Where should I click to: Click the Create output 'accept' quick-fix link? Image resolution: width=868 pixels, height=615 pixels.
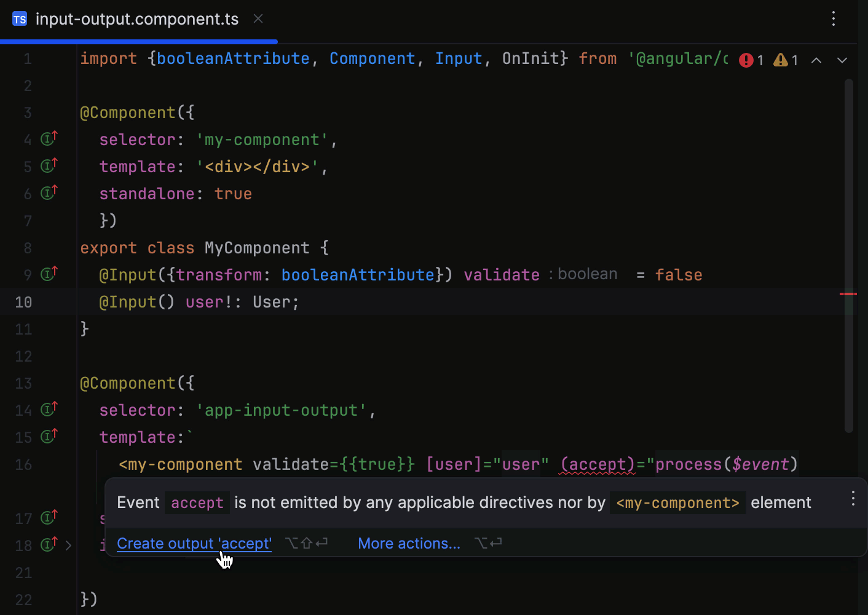194,543
